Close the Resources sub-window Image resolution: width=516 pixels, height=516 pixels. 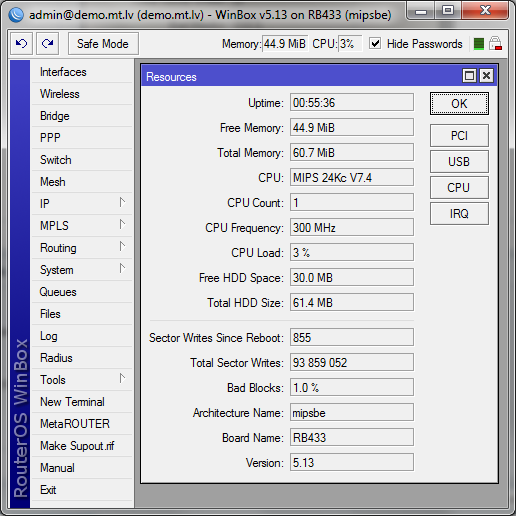pyautogui.click(x=486, y=76)
